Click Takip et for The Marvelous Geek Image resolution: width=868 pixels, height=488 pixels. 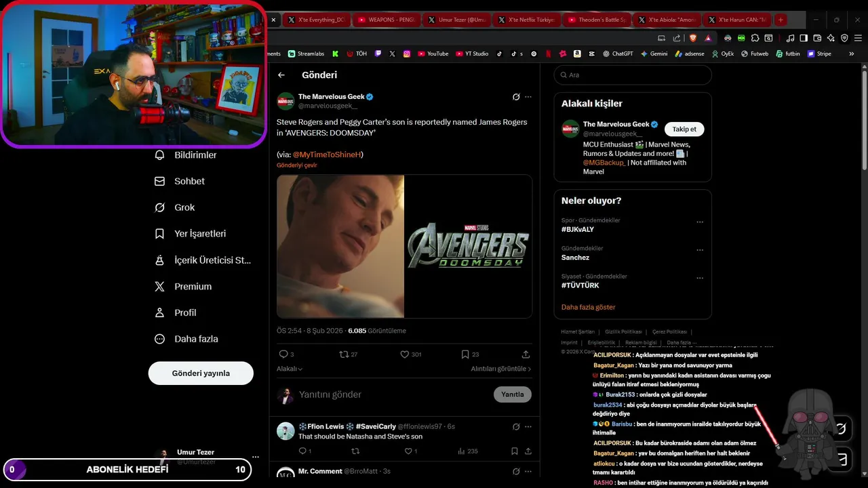684,129
